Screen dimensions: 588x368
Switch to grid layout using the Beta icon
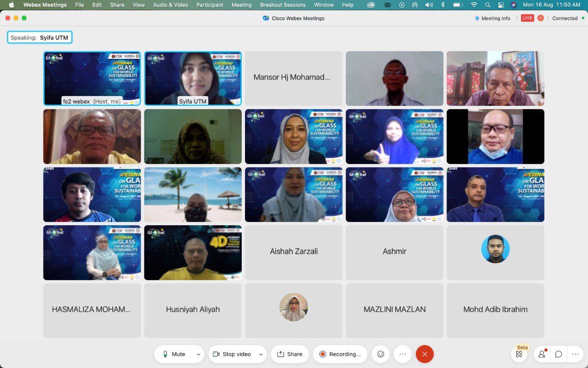tap(519, 354)
